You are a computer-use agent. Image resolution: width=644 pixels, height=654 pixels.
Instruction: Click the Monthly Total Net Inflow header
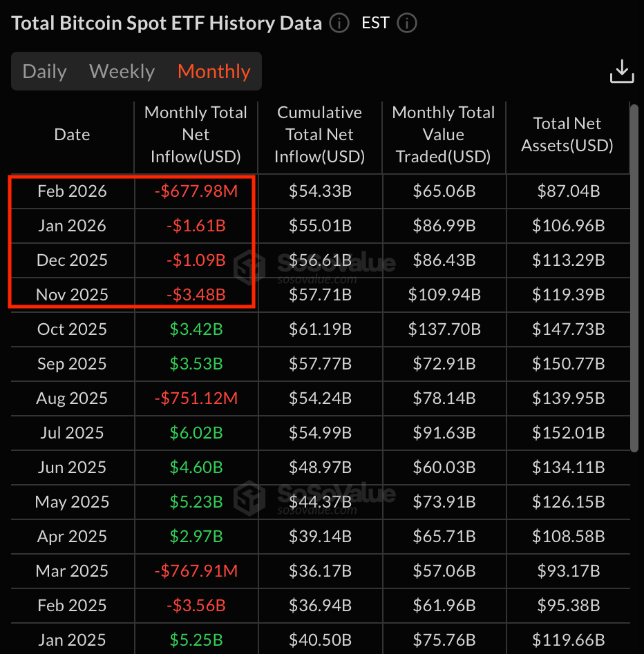pyautogui.click(x=196, y=135)
